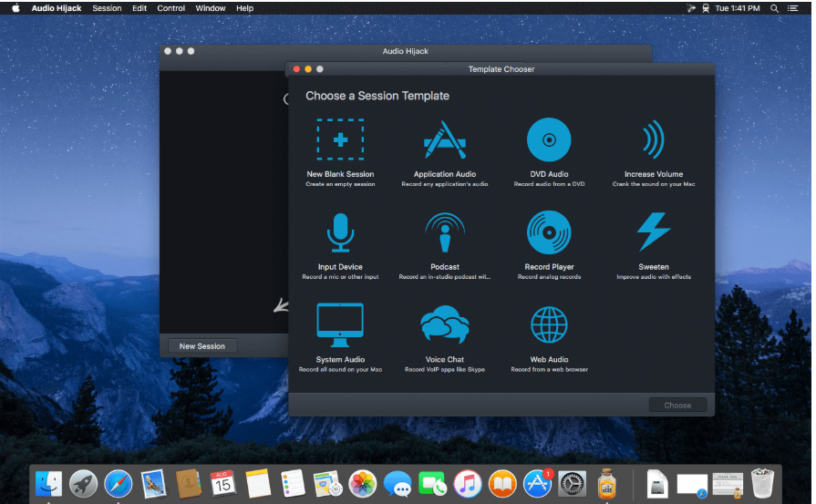This screenshot has height=504, width=816.
Task: Open the Trash in Dock
Action: pos(762,484)
